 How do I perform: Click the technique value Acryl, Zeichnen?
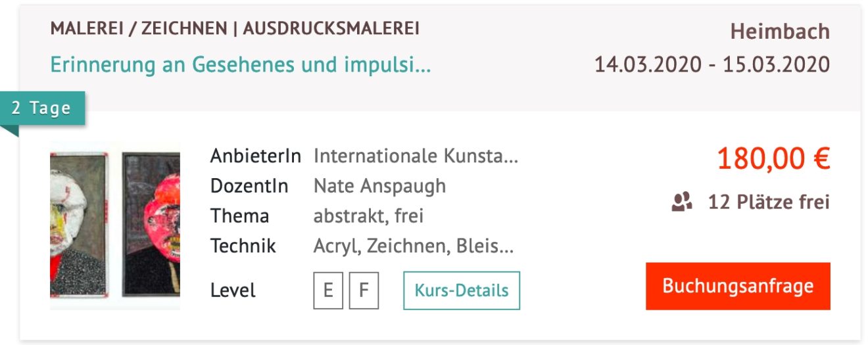point(413,246)
